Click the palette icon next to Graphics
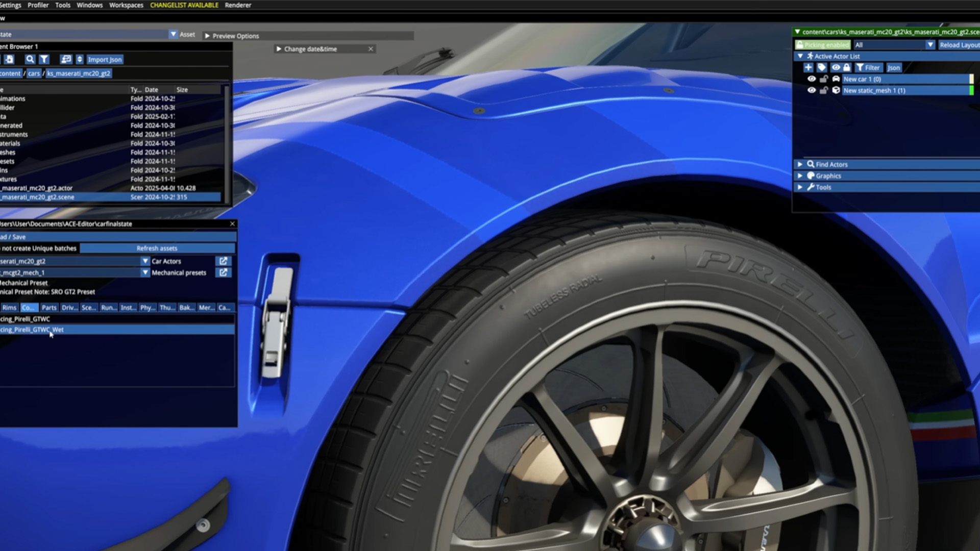 (x=811, y=176)
